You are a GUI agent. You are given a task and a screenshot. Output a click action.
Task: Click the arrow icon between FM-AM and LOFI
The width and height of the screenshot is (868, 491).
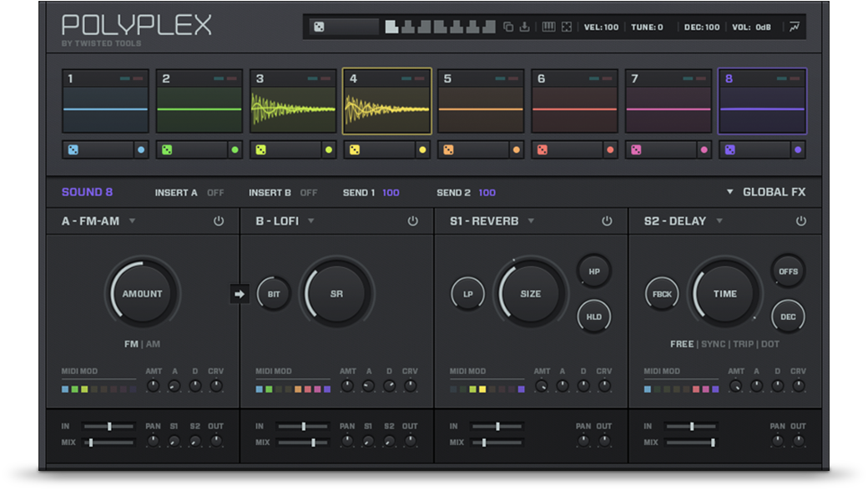[240, 294]
